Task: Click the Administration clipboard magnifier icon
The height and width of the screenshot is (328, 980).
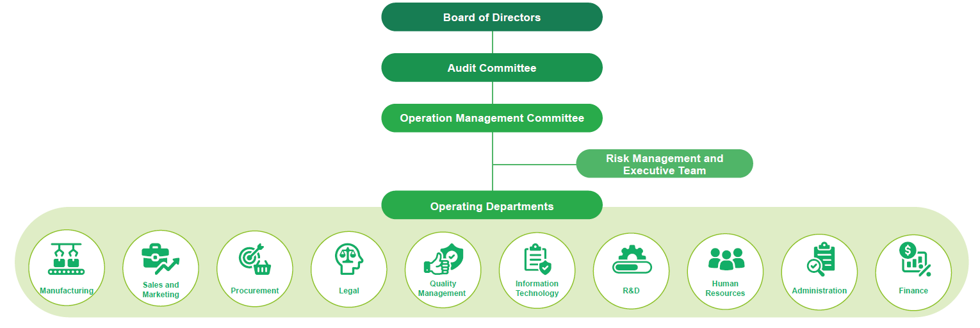Action: point(820,259)
